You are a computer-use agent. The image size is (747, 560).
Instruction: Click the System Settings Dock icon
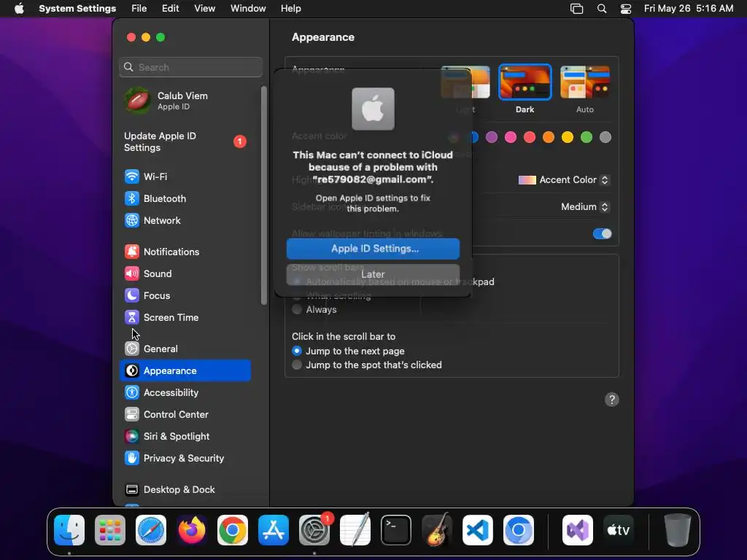click(x=314, y=530)
